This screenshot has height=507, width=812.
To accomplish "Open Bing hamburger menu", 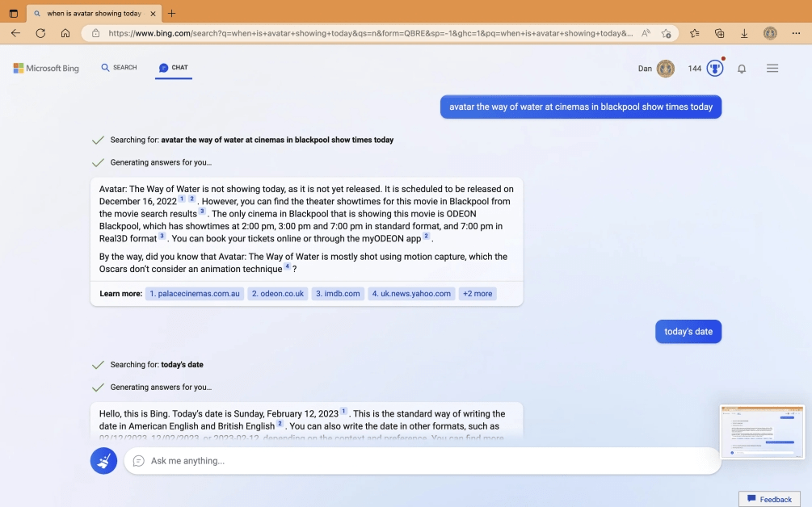I will pyautogui.click(x=772, y=69).
